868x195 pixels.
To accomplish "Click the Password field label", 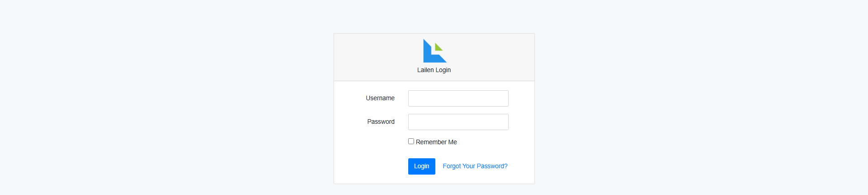I will coord(381,122).
